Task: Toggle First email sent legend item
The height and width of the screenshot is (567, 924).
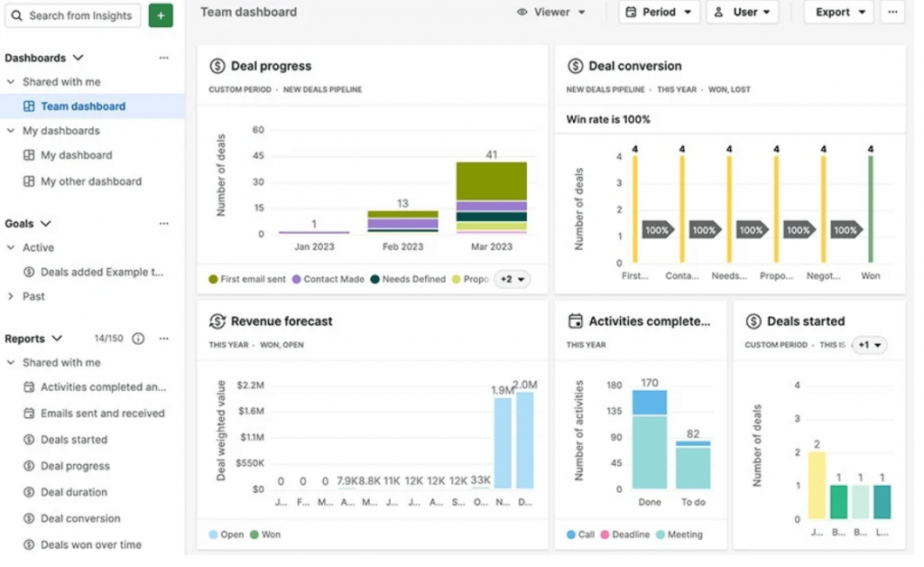Action: (x=247, y=279)
